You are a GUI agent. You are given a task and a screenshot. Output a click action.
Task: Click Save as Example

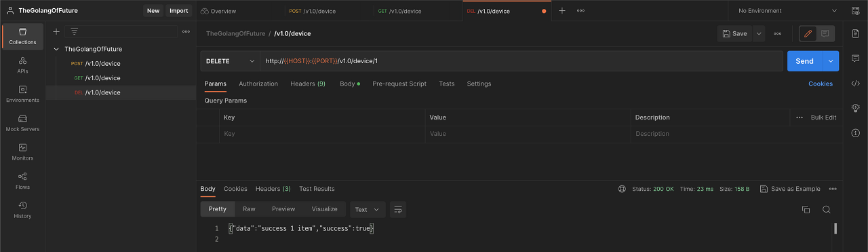click(x=790, y=189)
